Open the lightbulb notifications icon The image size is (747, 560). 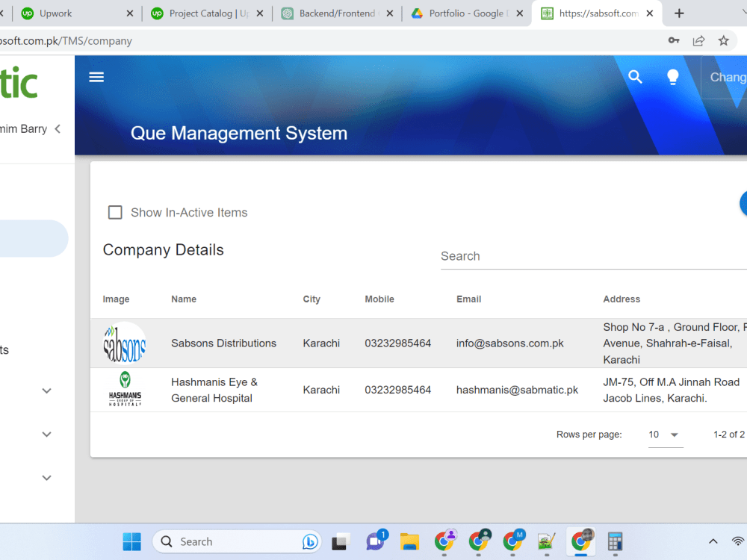tap(672, 77)
